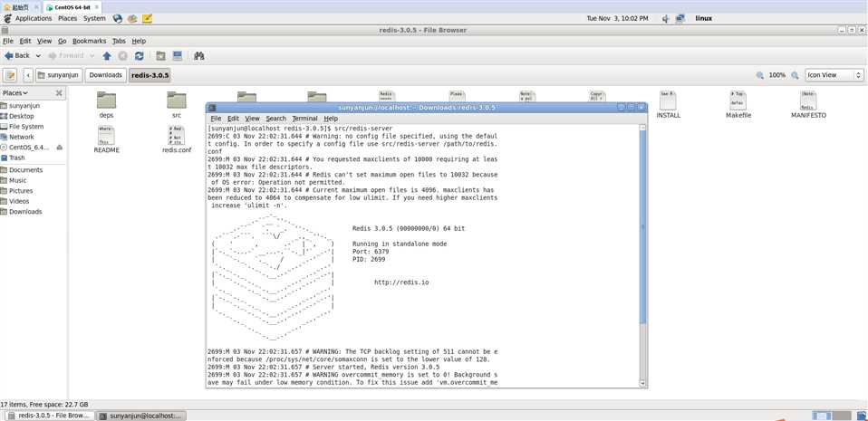Open the volume control in system tray
Screen dimensions: 868x421
pyautogui.click(x=666, y=18)
